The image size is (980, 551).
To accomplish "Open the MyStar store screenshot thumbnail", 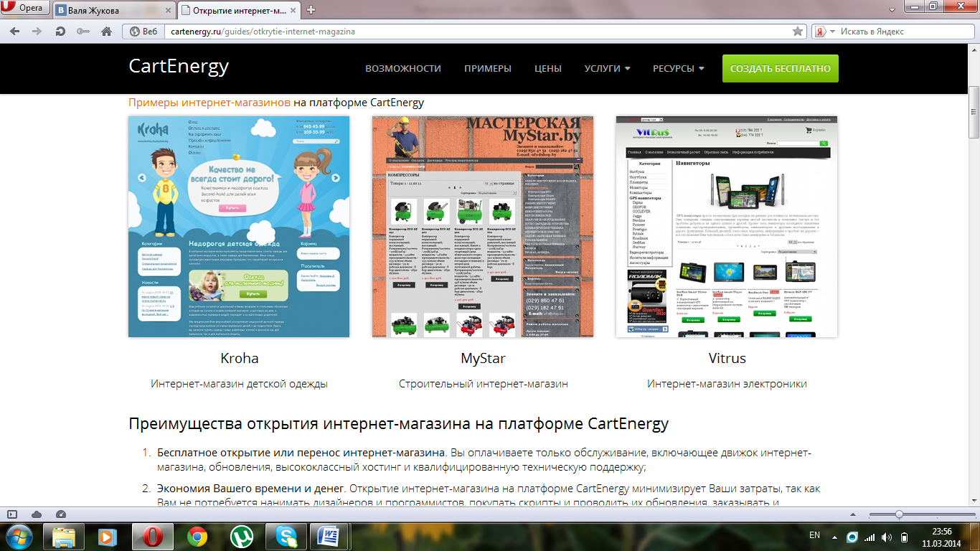I will tap(483, 227).
